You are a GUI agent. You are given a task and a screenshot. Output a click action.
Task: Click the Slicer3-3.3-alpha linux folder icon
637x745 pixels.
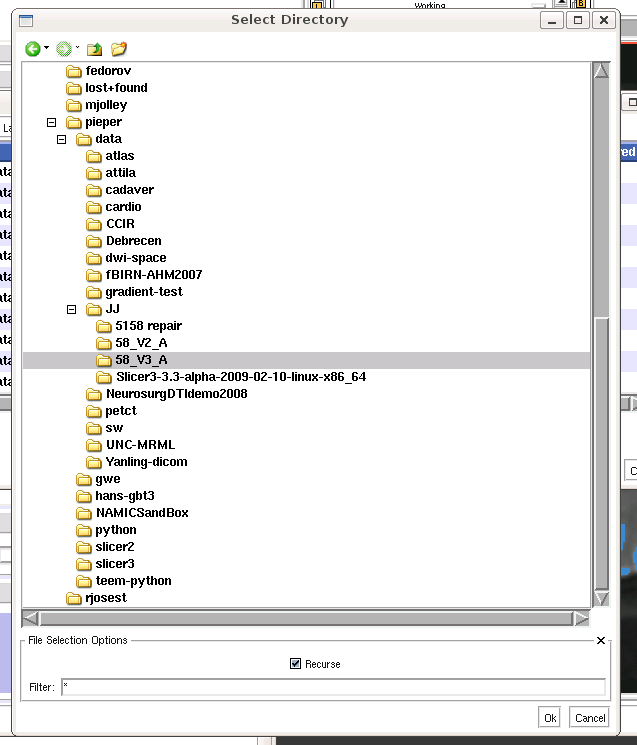(x=104, y=377)
